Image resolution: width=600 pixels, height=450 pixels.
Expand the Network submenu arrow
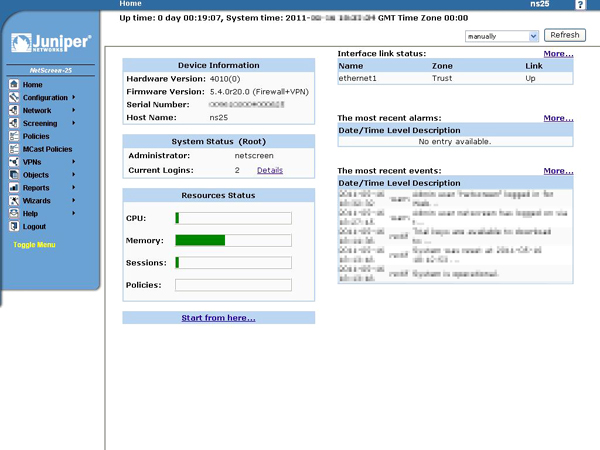coord(73,110)
